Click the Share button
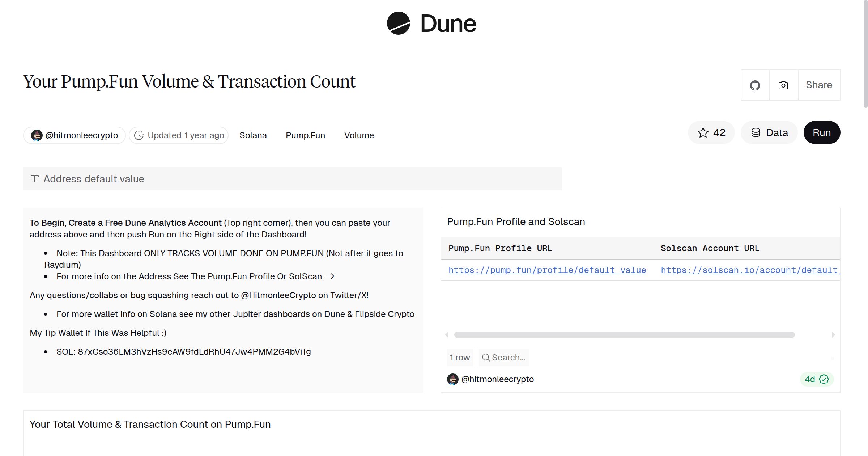This screenshot has width=868, height=456. point(819,85)
